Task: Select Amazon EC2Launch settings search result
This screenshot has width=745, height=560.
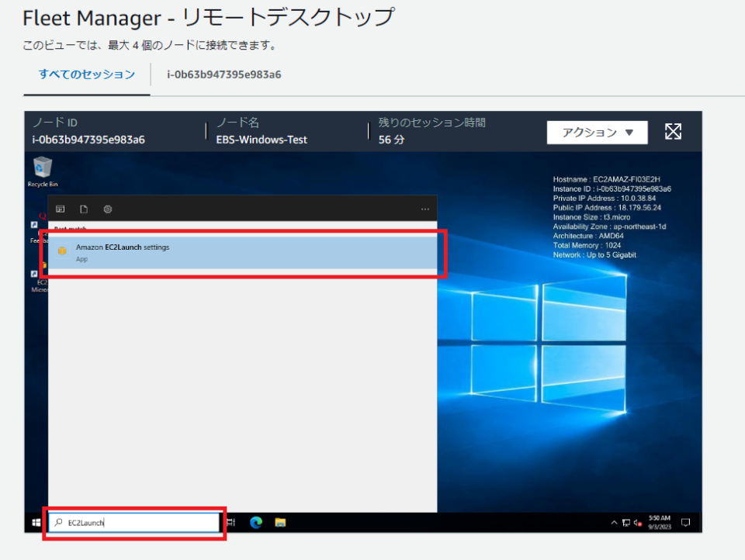Action: click(x=242, y=253)
